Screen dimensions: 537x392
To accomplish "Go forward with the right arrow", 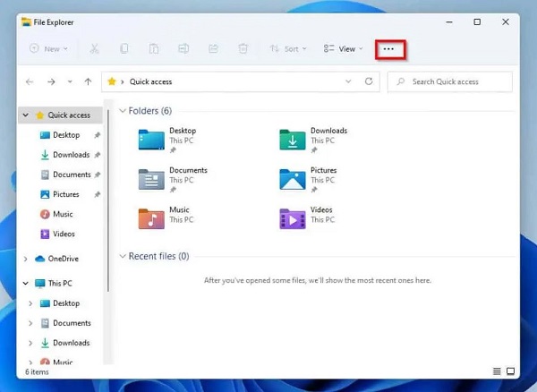I will (x=51, y=81).
